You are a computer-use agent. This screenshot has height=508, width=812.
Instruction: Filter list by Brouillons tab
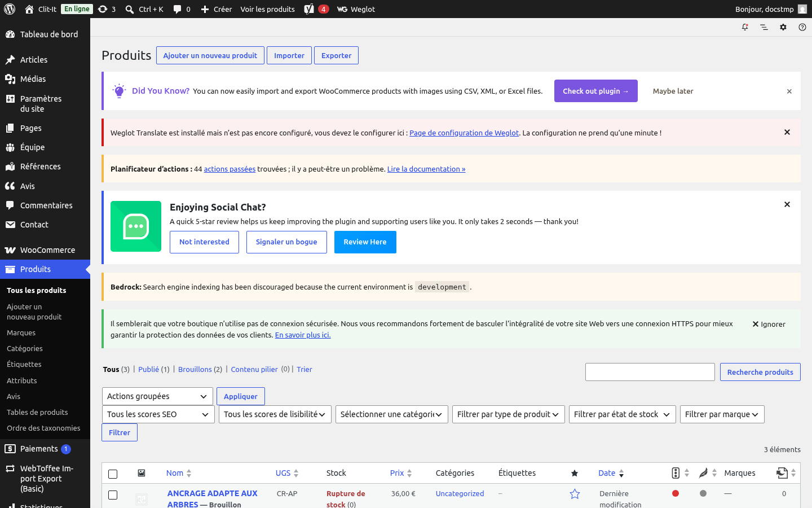click(195, 370)
